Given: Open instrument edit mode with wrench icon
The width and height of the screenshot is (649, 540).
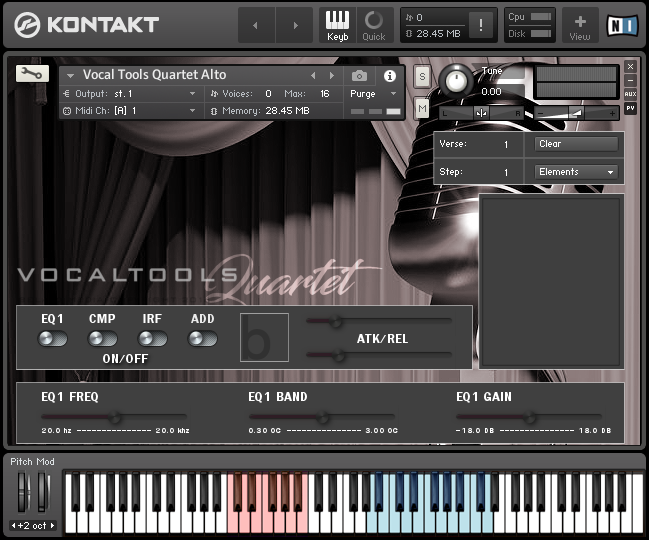Looking at the screenshot, I should (x=32, y=74).
